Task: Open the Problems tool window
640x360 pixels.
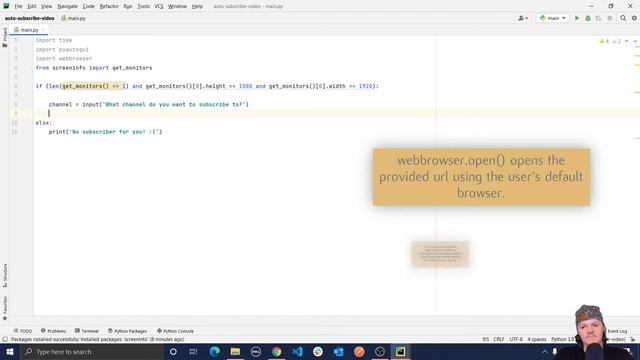Action: tap(53, 331)
